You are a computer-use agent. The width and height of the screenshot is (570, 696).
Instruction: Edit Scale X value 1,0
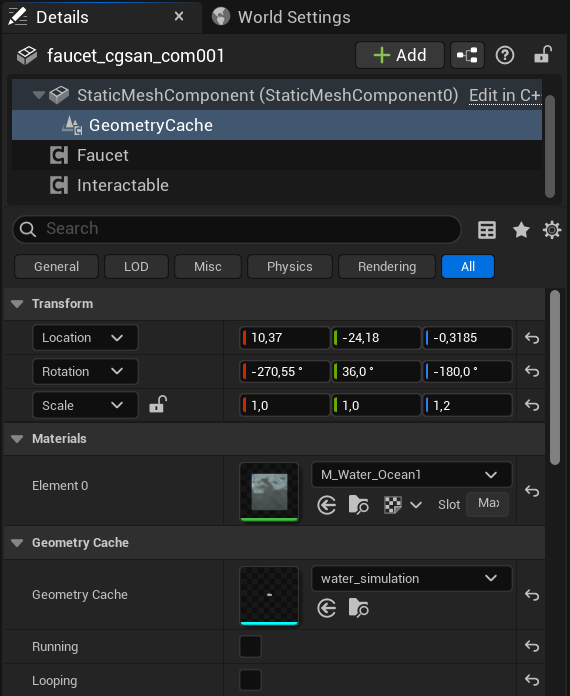pyautogui.click(x=285, y=405)
